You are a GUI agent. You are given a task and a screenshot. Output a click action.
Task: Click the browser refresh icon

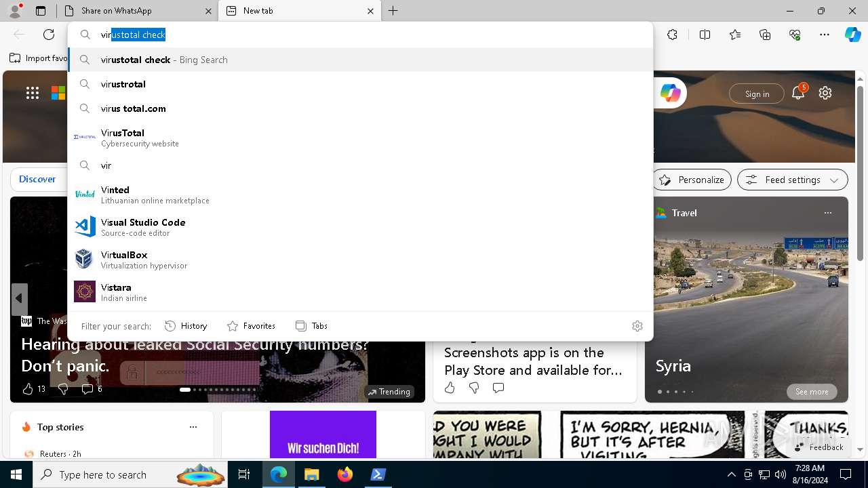tap(49, 35)
